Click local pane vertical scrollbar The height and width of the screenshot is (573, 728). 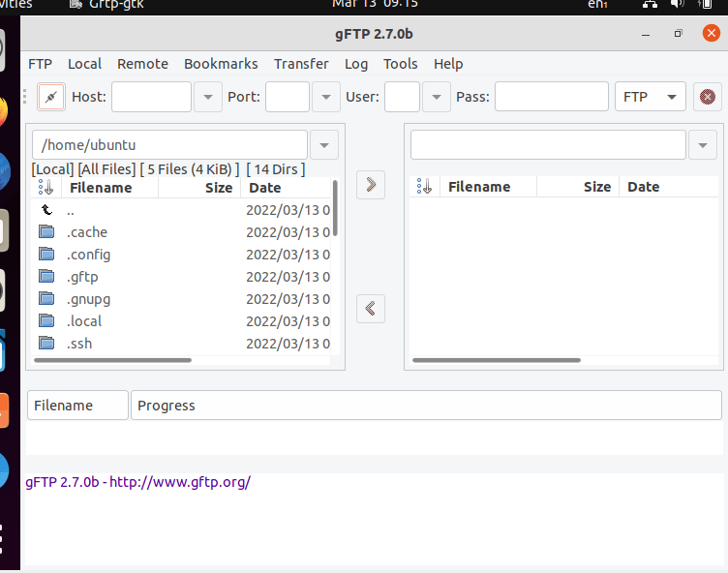(x=335, y=208)
